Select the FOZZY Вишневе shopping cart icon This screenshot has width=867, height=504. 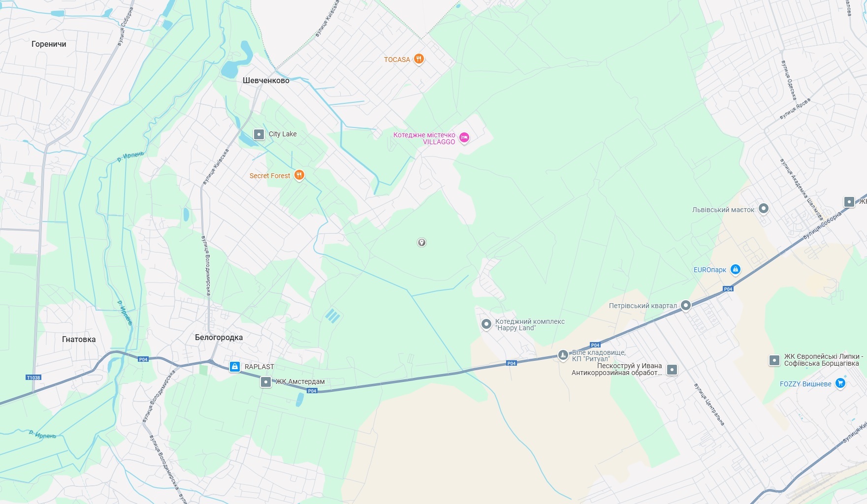pos(840,383)
